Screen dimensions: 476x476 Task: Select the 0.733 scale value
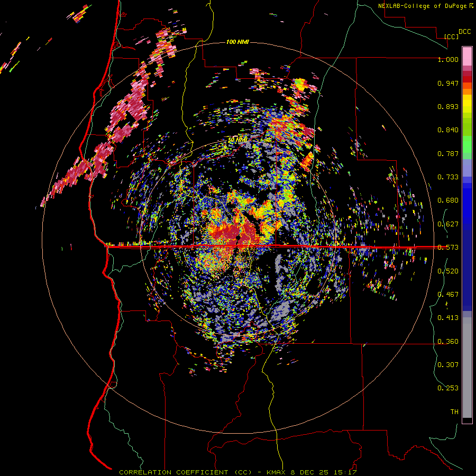pyautogui.click(x=448, y=177)
